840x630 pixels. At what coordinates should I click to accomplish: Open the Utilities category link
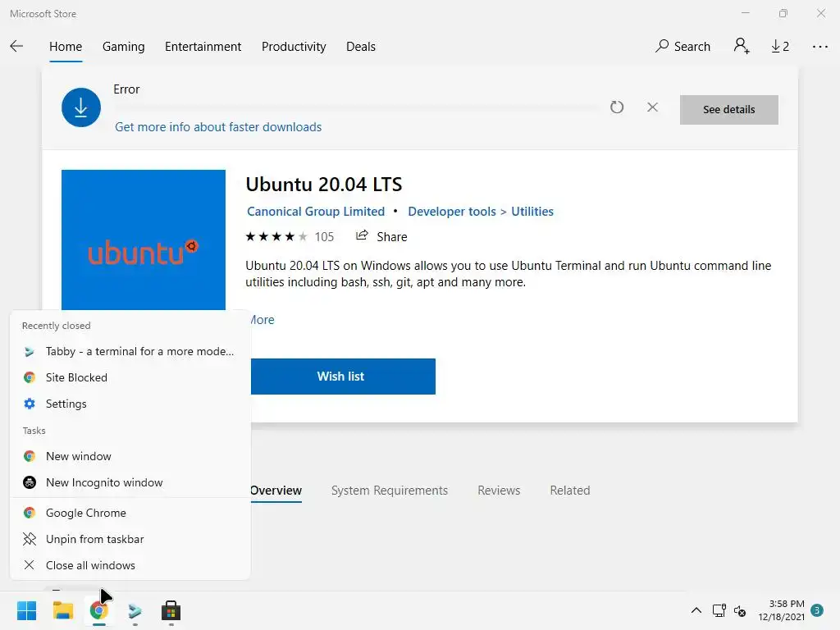532,212
